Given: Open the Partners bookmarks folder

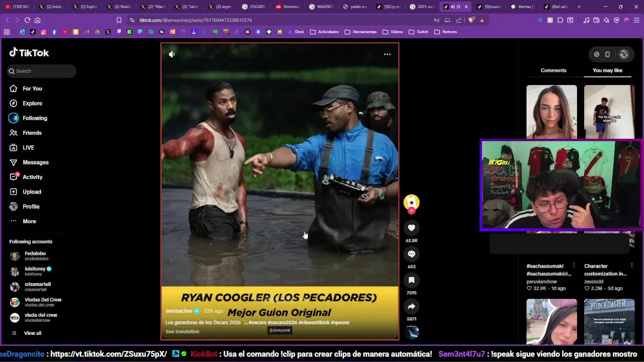Looking at the screenshot, I should (x=445, y=32).
